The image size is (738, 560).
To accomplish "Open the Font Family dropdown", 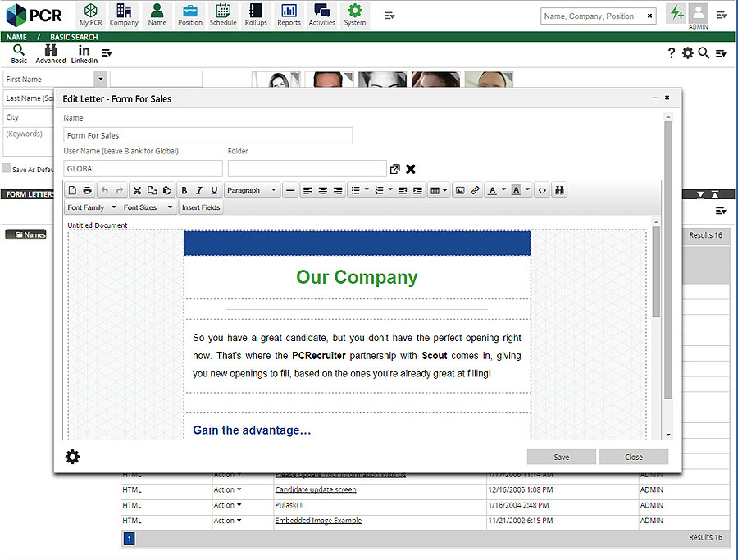I will click(x=92, y=207).
